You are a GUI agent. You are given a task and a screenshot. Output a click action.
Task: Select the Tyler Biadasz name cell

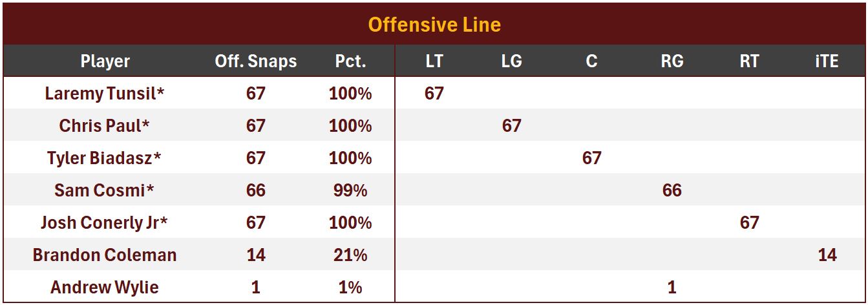105,158
